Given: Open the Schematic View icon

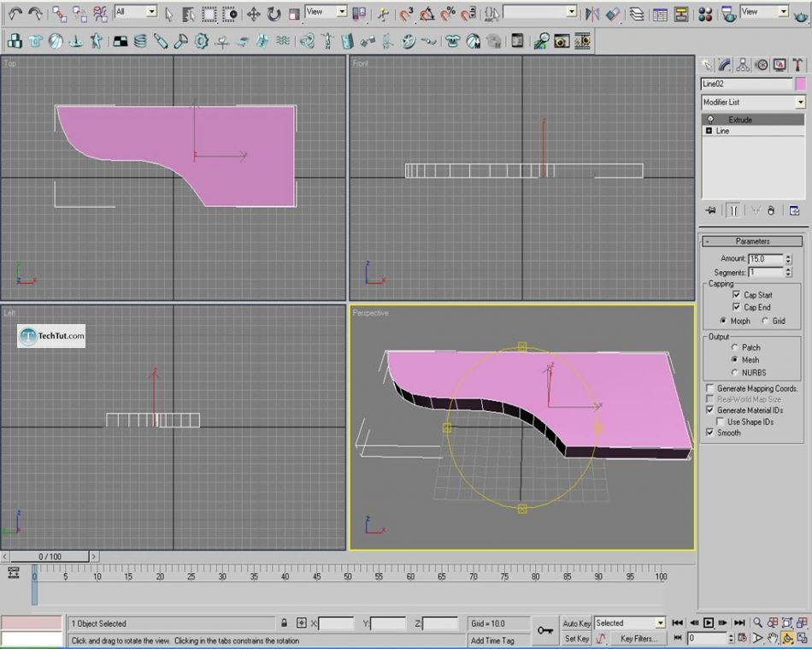Looking at the screenshot, I should point(681,14).
